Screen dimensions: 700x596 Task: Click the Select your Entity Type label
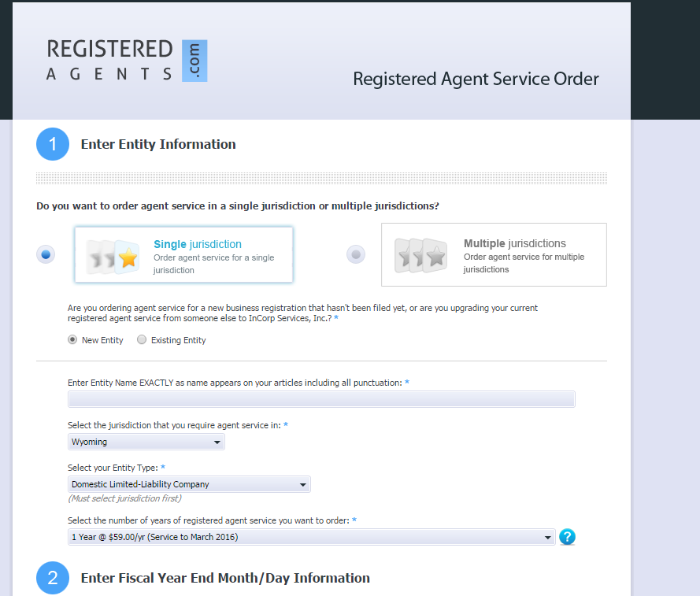click(x=113, y=468)
